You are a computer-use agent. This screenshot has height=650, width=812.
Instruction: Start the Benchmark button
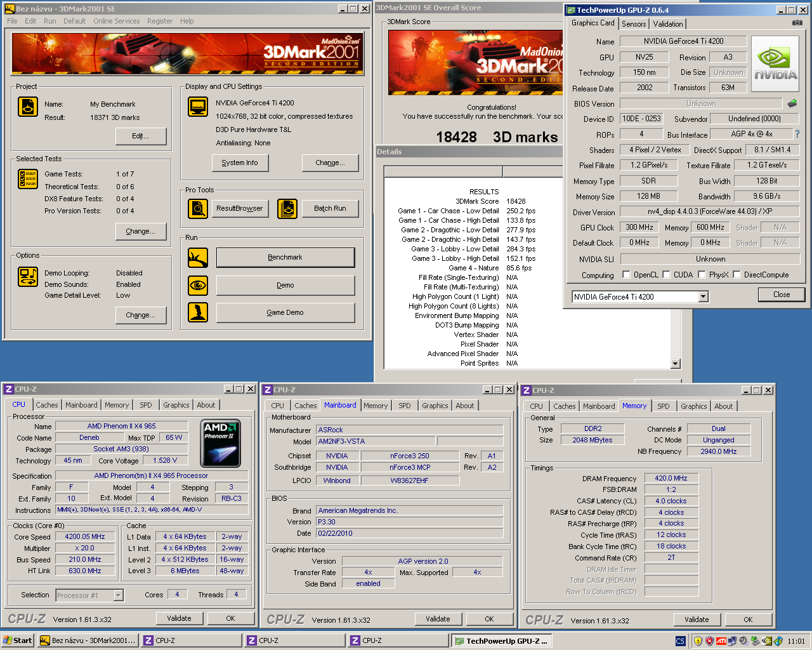point(285,258)
